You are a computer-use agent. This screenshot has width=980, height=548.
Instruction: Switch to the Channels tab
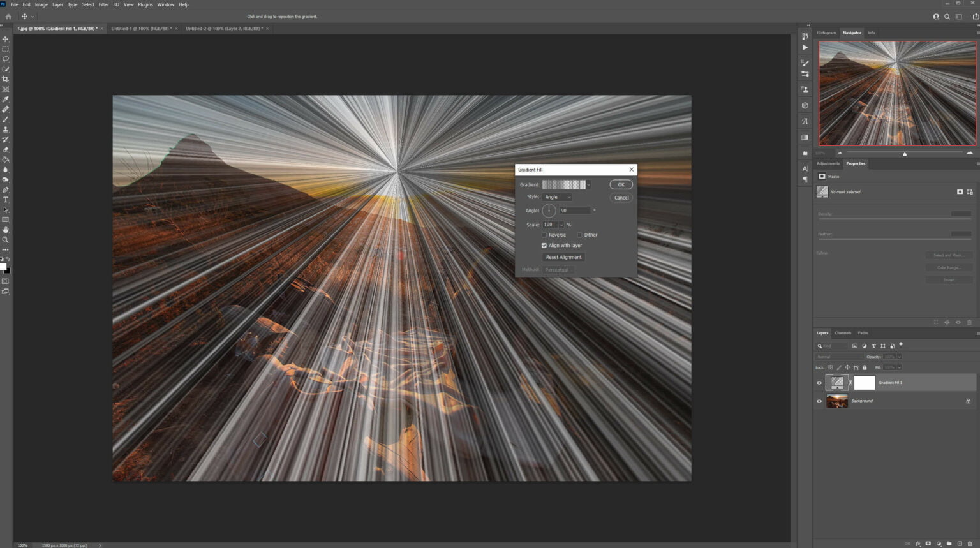843,332
